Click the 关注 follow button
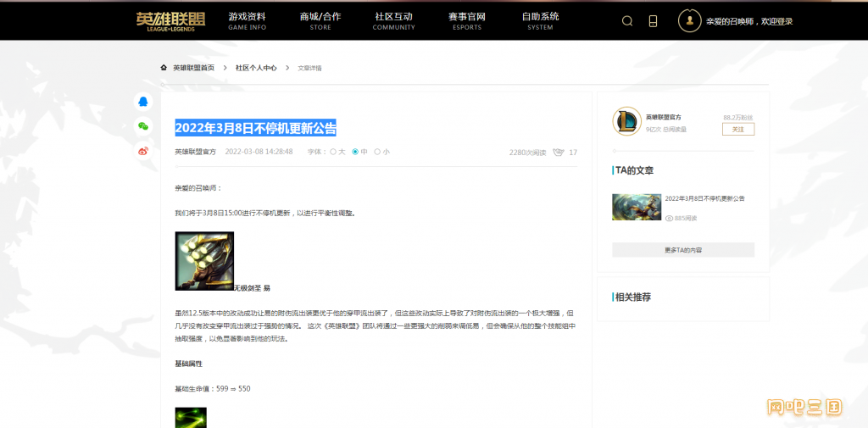Viewport: 868px width, 428px height. 737,130
